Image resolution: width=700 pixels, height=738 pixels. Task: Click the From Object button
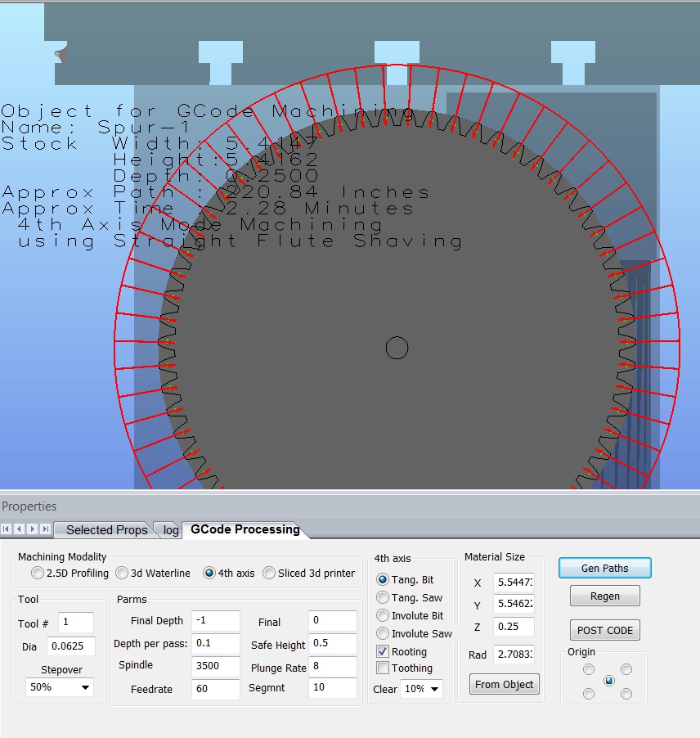tap(504, 684)
